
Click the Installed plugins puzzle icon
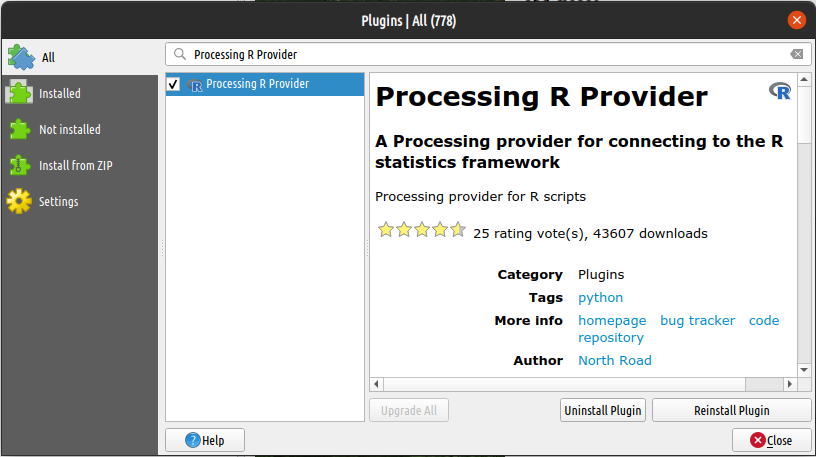pos(19,93)
